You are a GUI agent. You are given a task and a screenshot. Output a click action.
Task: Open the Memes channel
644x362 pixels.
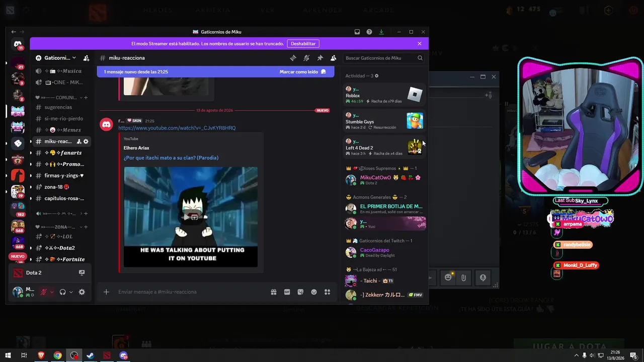[62, 130]
